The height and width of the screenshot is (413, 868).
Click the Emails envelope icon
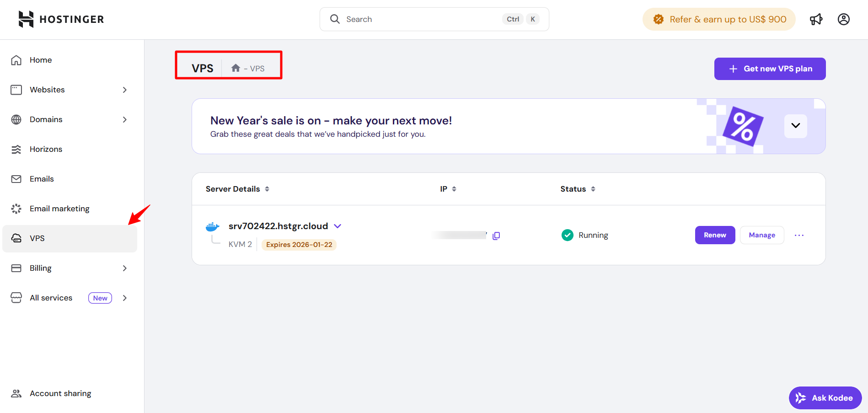pos(16,179)
